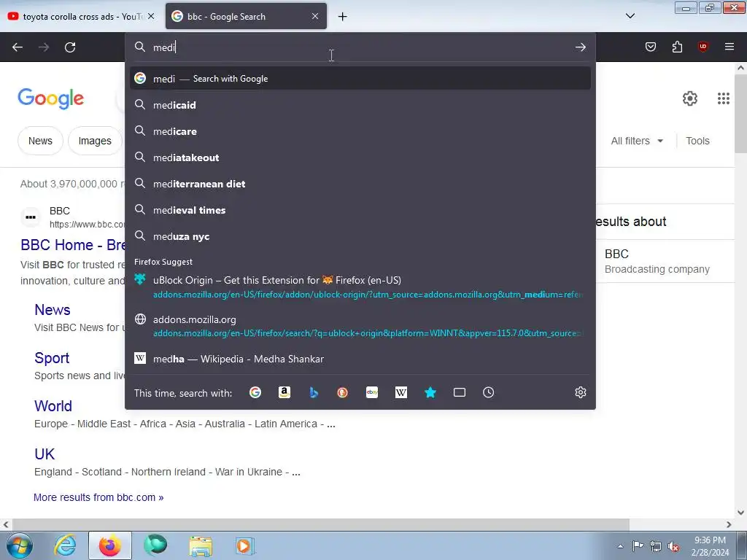Click the scroll down arrow
The height and width of the screenshot is (560, 747).
(x=740, y=513)
